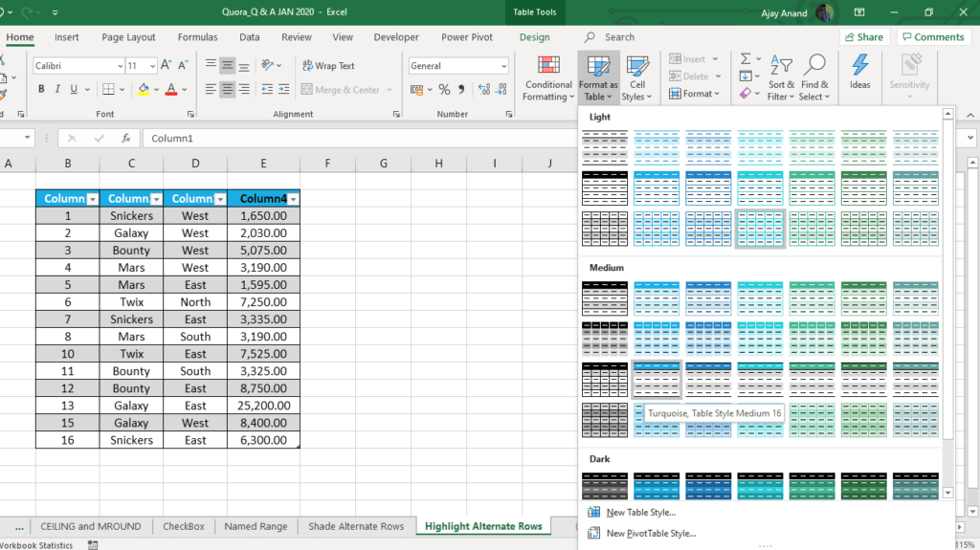The width and height of the screenshot is (980, 550).
Task: Open the Column4 filter dropdown
Action: pyautogui.click(x=293, y=199)
